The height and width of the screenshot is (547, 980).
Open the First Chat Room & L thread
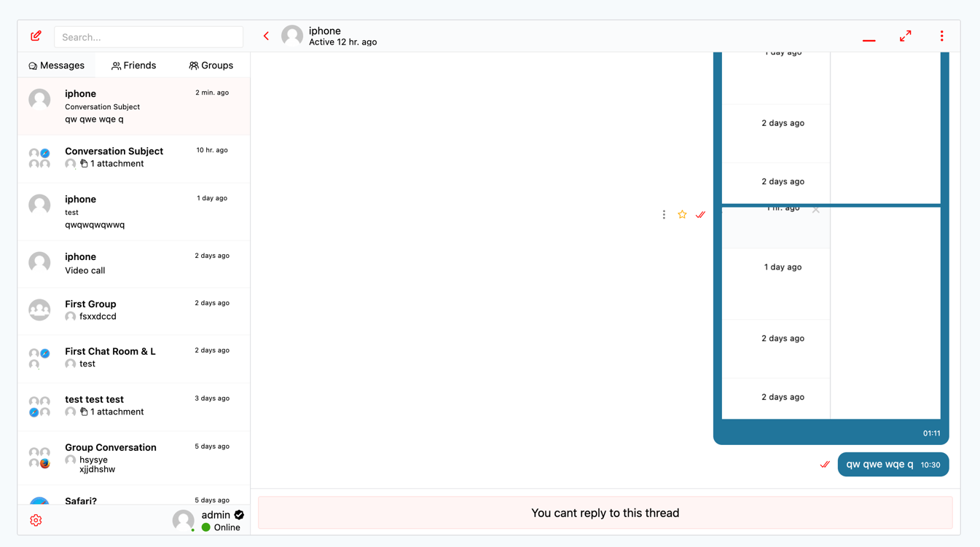tap(133, 358)
